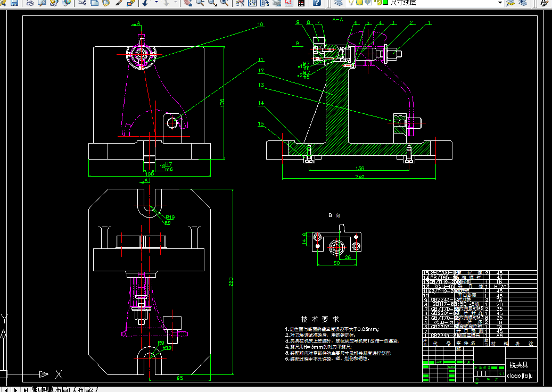Click the 156 dimension text
Screen dimensions: 552x392
[x=359, y=168]
